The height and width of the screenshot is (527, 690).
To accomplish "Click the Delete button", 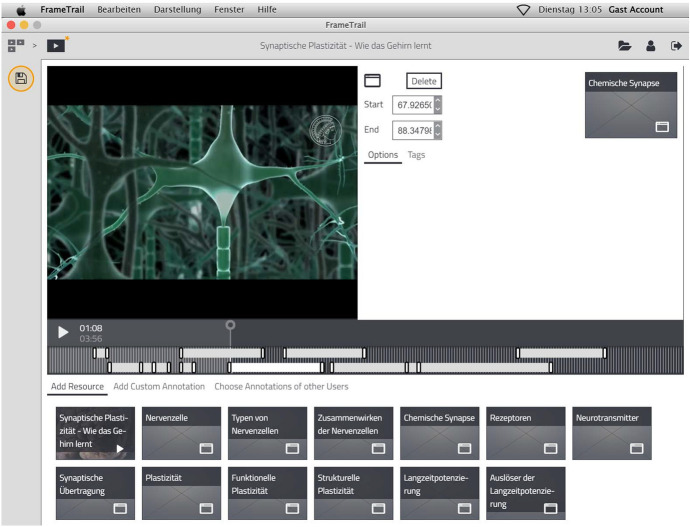I will click(423, 81).
